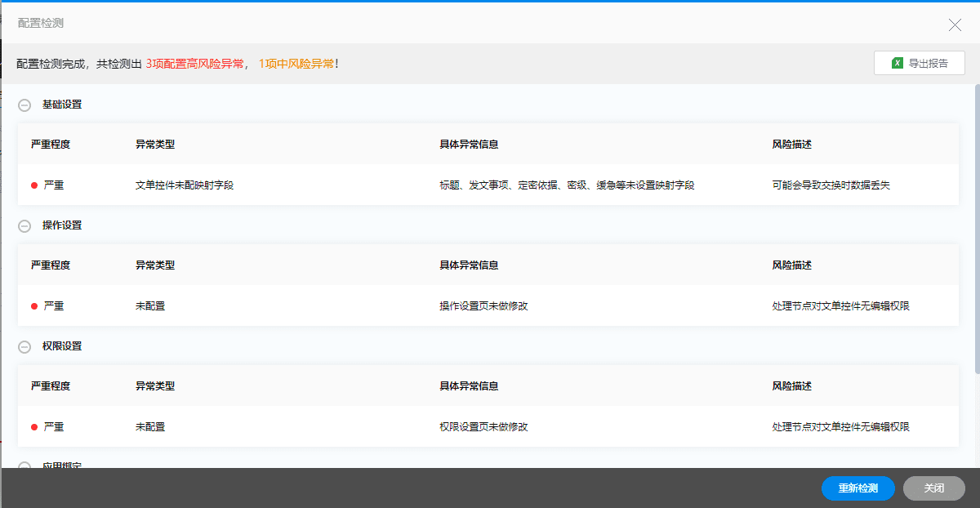Collapse the 基础设置 section
980x508 pixels.
click(x=24, y=105)
